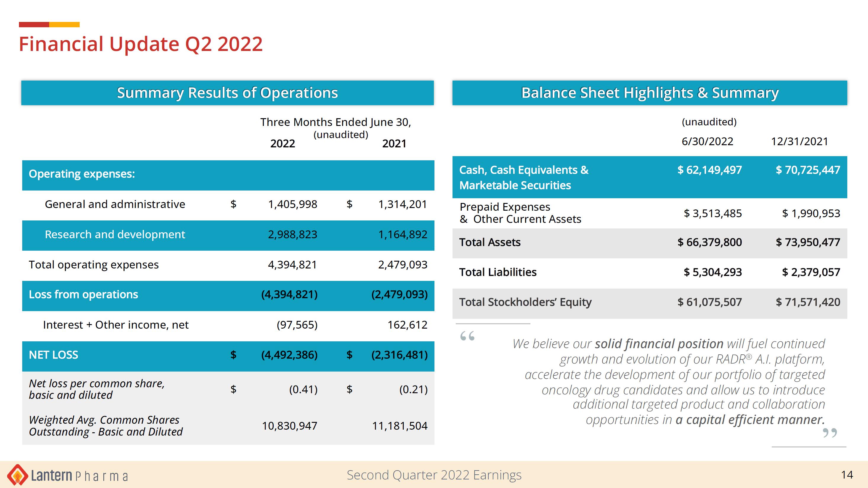Click the page number 14

point(847,475)
